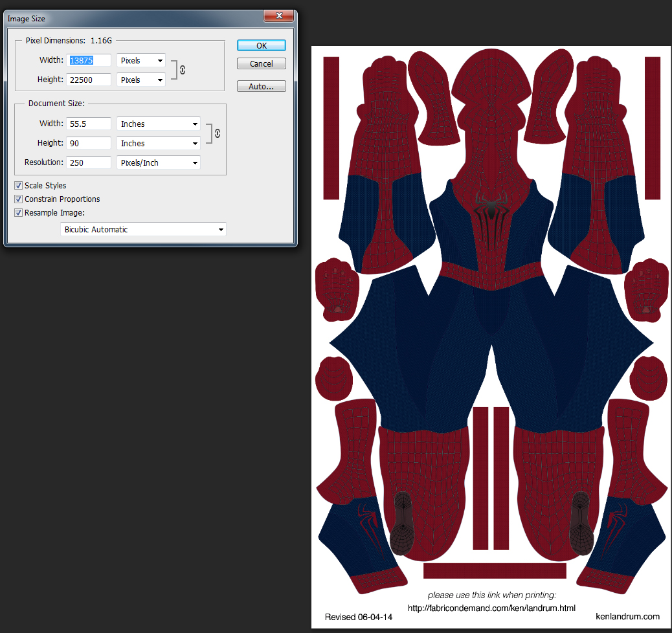Click the document size link chain icon
672x633 pixels.
tap(218, 133)
